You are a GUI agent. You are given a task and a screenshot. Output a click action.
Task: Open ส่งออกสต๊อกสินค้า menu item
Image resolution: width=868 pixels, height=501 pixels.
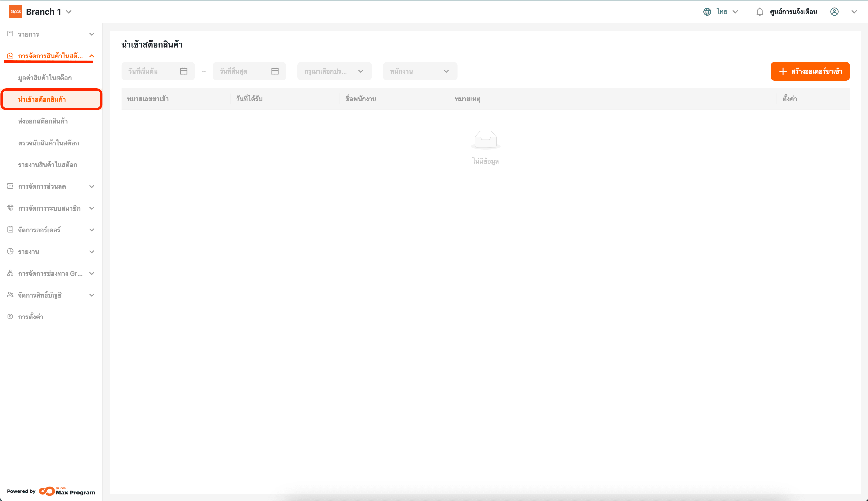pyautogui.click(x=43, y=121)
